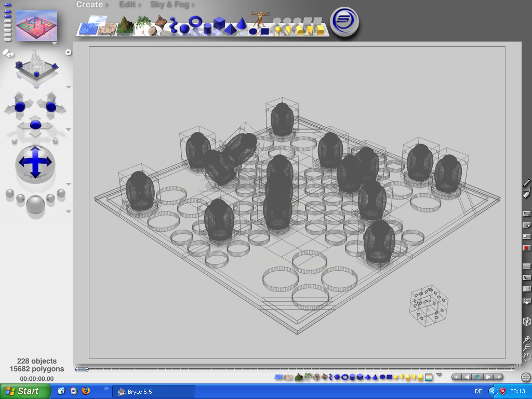Switch to the Edit palette
The image size is (532, 399).
click(127, 5)
